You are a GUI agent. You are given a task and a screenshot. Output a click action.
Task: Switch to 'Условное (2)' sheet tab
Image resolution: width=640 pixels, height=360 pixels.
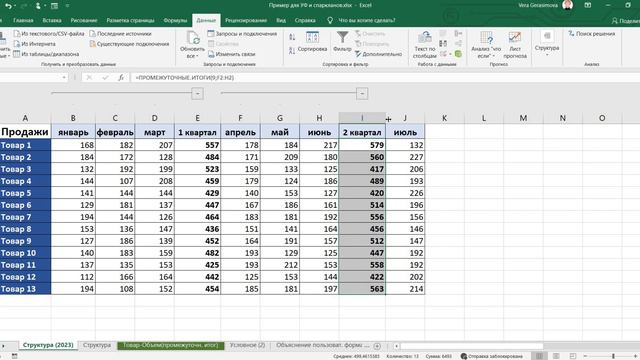(x=247, y=345)
